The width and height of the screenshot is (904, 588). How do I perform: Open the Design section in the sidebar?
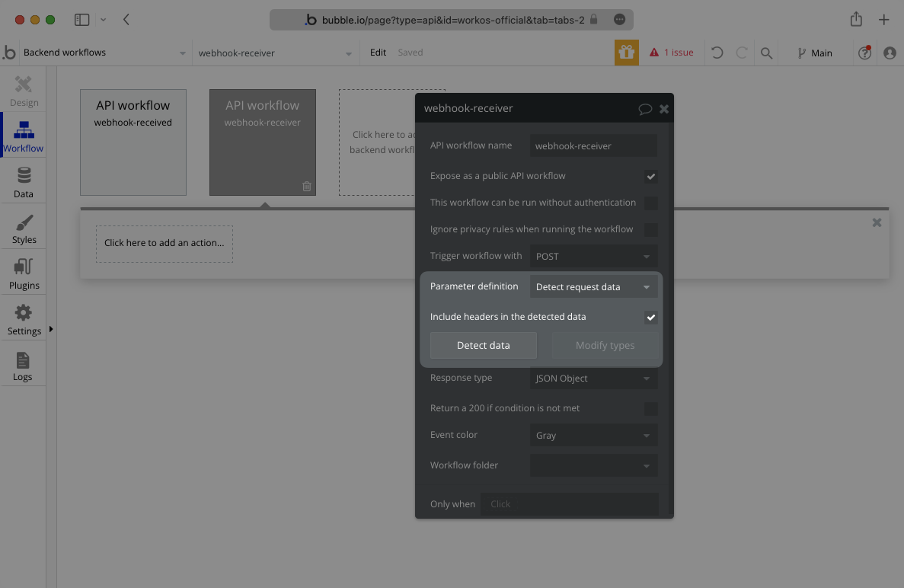pyautogui.click(x=24, y=89)
